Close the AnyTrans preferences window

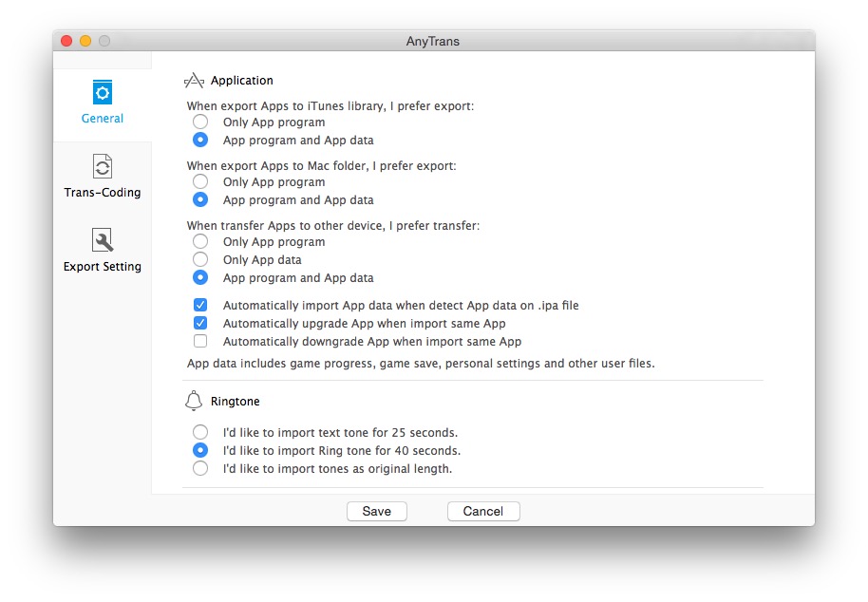66,41
